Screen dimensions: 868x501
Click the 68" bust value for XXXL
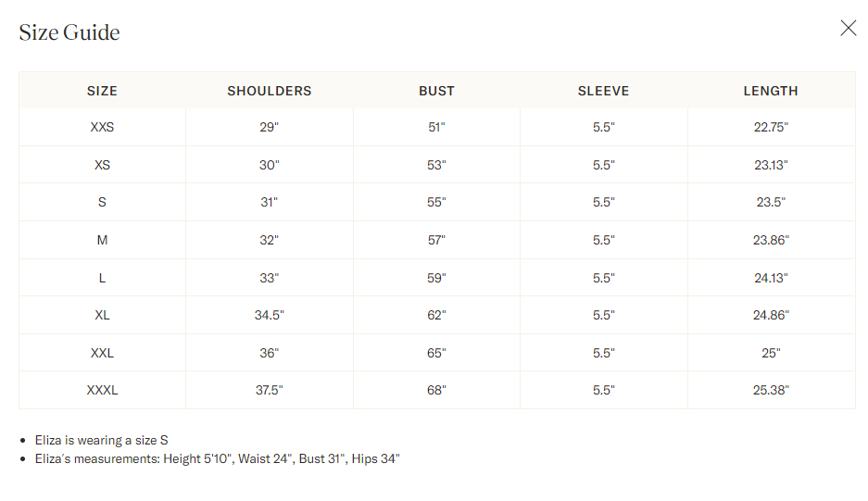[x=436, y=390]
